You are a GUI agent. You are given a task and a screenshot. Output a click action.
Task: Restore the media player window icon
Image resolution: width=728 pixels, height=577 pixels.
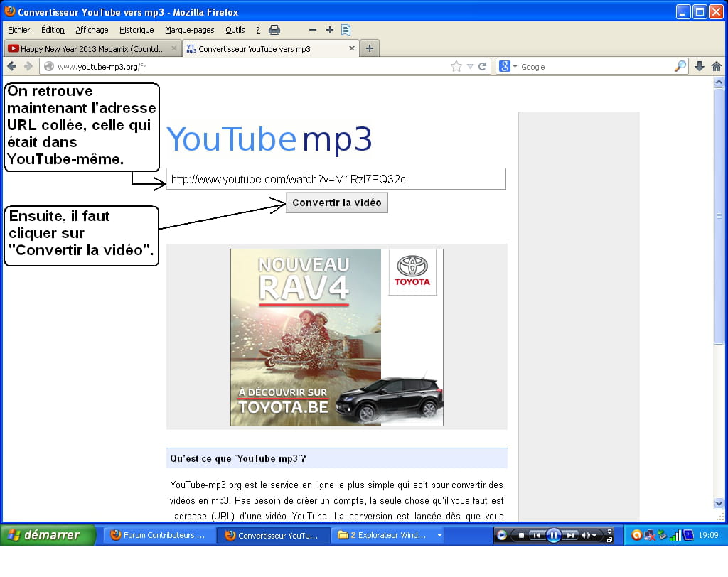tap(609, 539)
